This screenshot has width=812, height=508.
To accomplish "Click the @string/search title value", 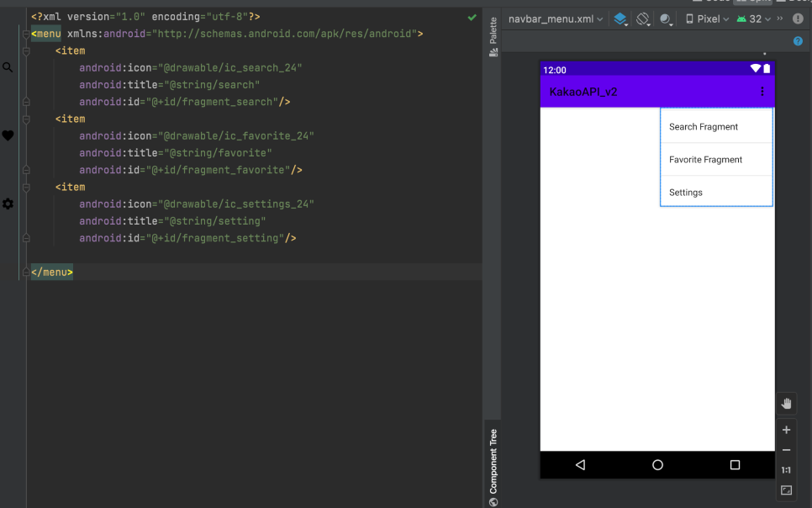I will point(212,85).
